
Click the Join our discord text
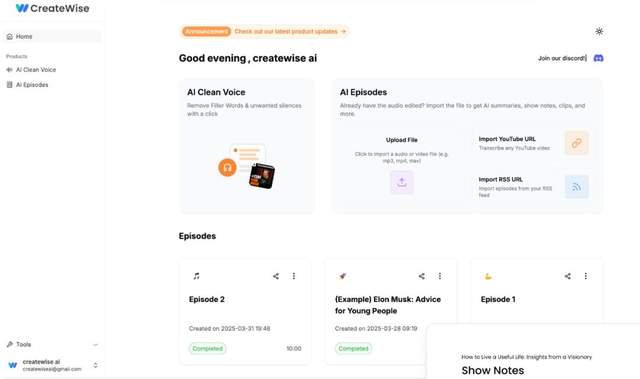tap(562, 58)
